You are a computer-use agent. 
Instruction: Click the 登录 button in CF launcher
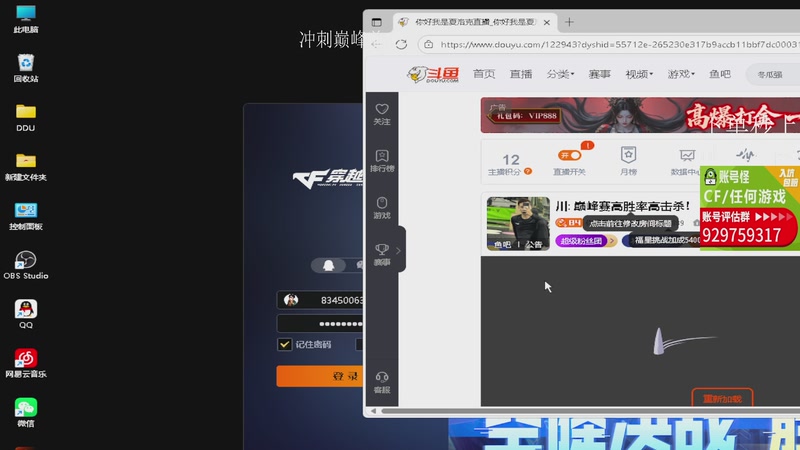point(320,376)
